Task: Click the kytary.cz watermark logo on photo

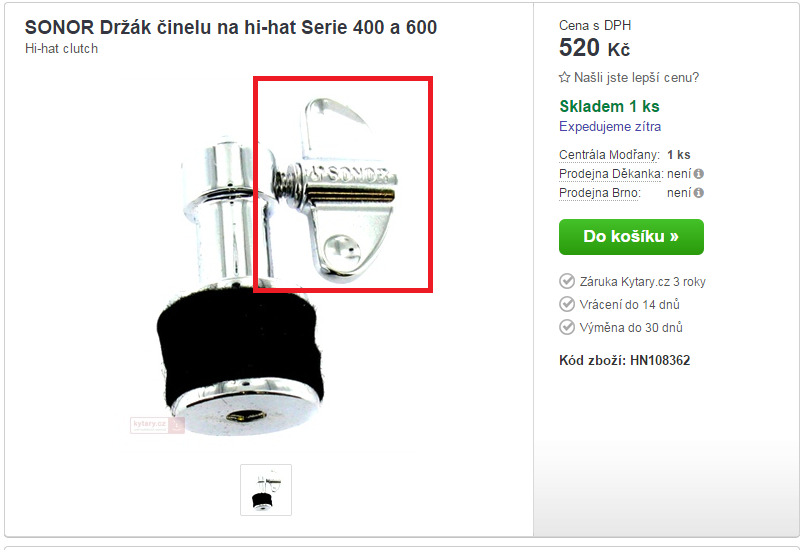Action: [157, 425]
